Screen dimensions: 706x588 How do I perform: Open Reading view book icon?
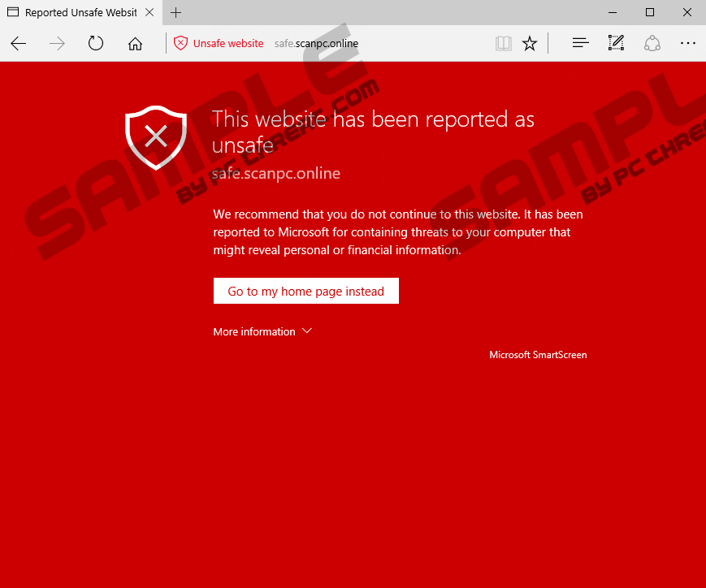(504, 44)
